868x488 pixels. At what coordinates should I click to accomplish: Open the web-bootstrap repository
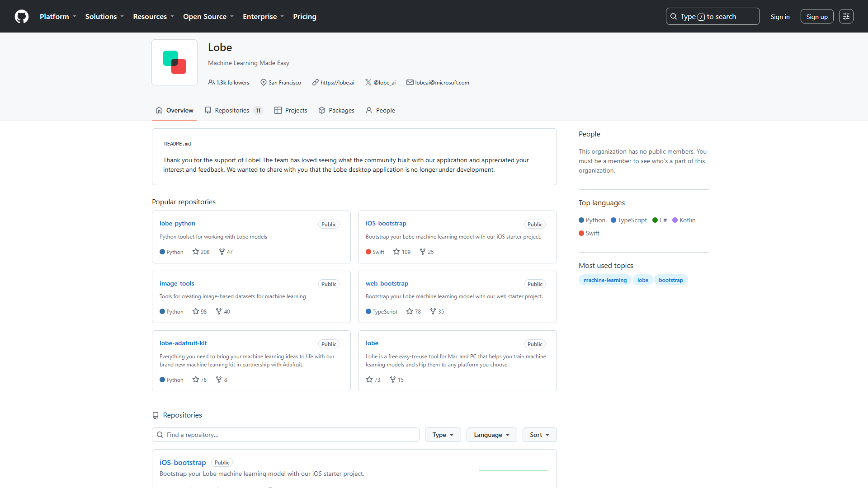pyautogui.click(x=387, y=283)
